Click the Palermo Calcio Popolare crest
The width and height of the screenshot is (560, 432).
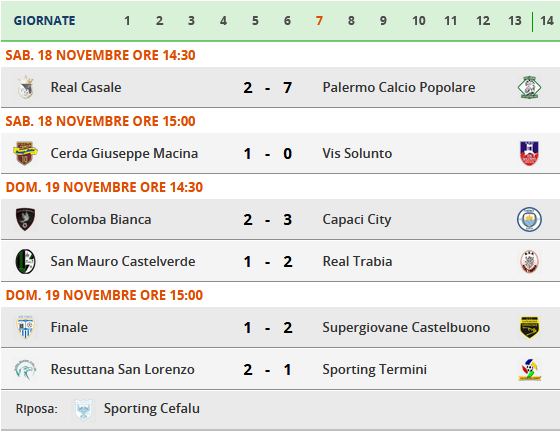point(529,87)
